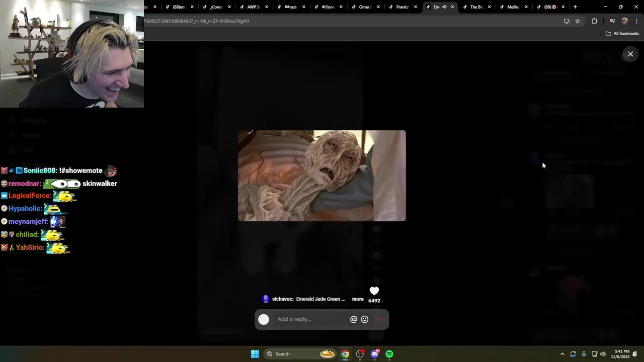This screenshot has height=362, width=644.
Task: Close the active 'Em' tab
Action: click(452, 7)
